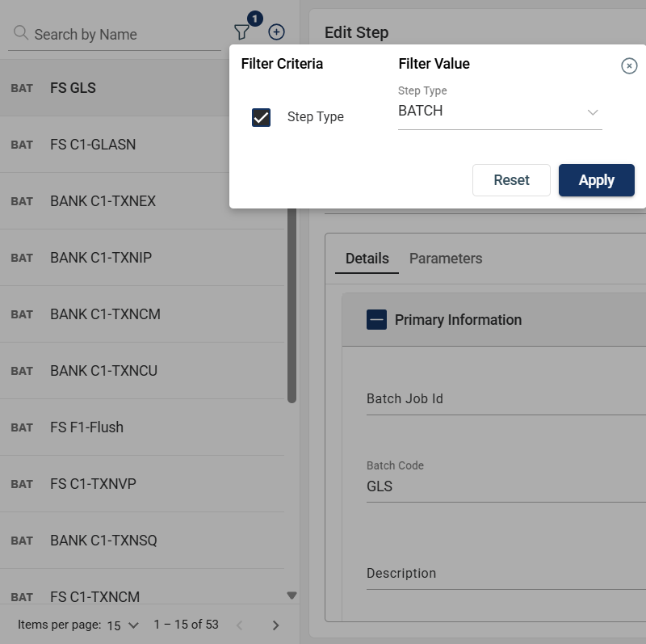
Task: Go to previous page of steps
Action: (x=239, y=625)
